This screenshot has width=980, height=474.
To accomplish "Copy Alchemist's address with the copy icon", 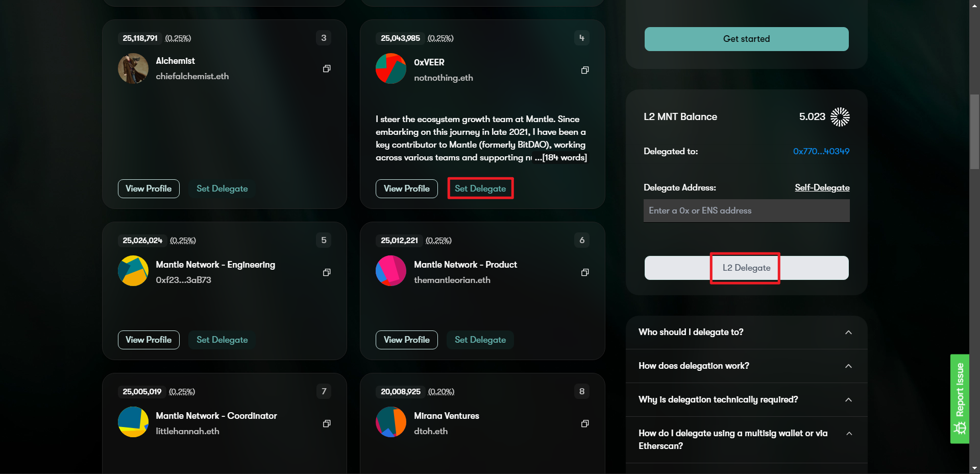I will click(327, 68).
